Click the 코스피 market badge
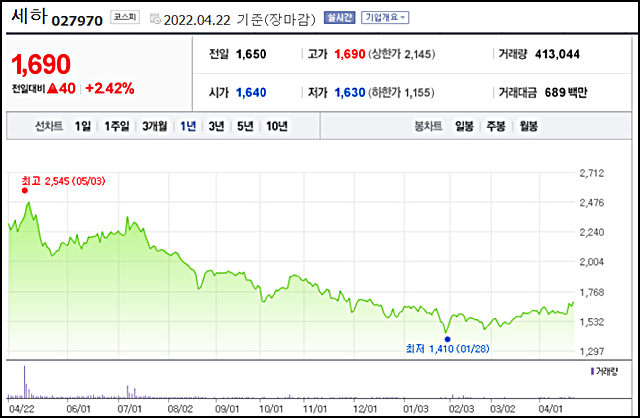The height and width of the screenshot is (418, 640). click(x=125, y=17)
